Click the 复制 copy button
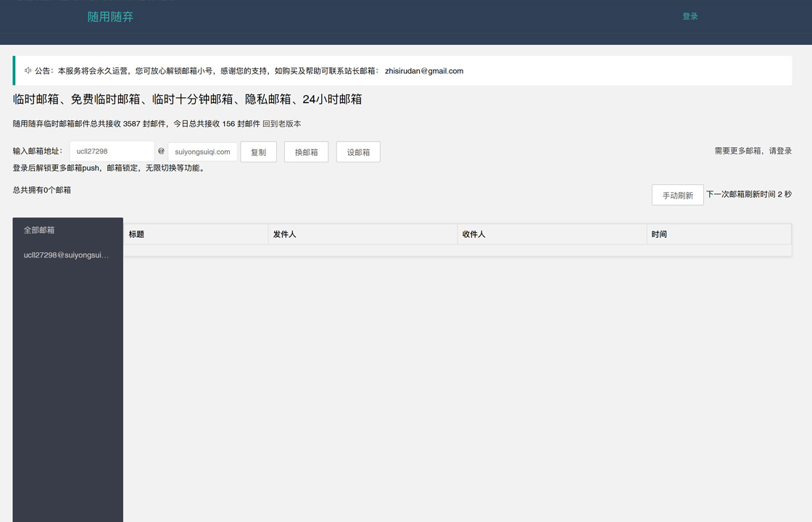The image size is (812, 522). tap(258, 152)
